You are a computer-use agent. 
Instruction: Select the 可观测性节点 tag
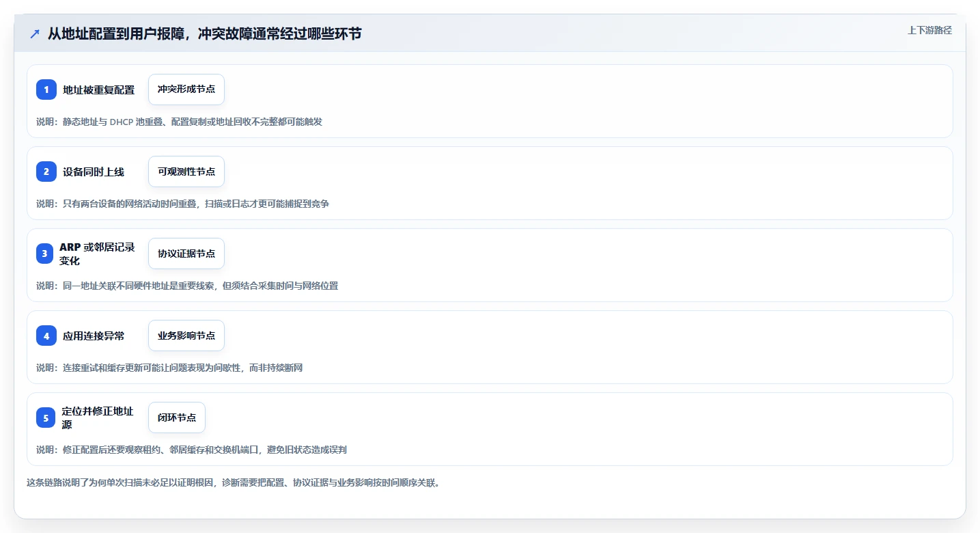pos(186,172)
